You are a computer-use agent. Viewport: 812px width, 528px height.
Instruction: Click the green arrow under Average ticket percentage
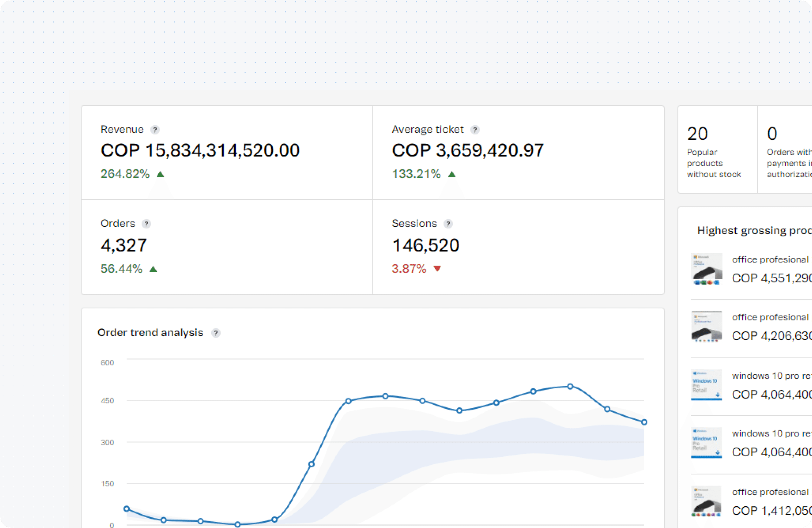click(x=452, y=174)
